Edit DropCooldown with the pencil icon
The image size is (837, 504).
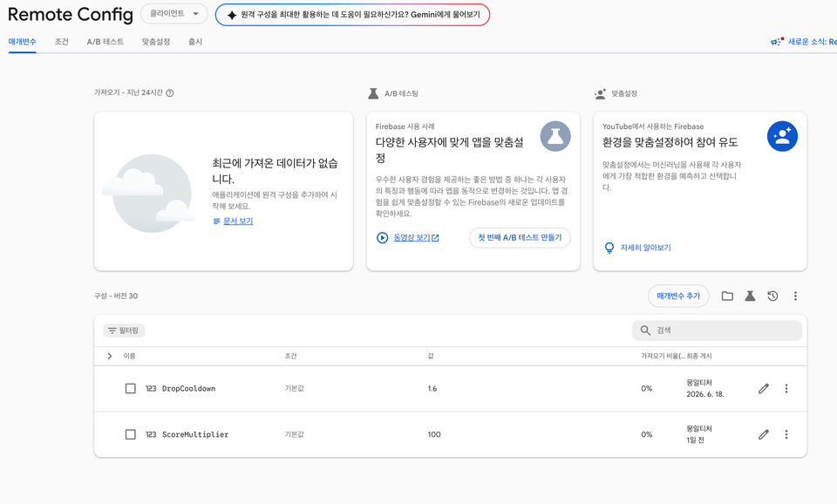point(764,389)
